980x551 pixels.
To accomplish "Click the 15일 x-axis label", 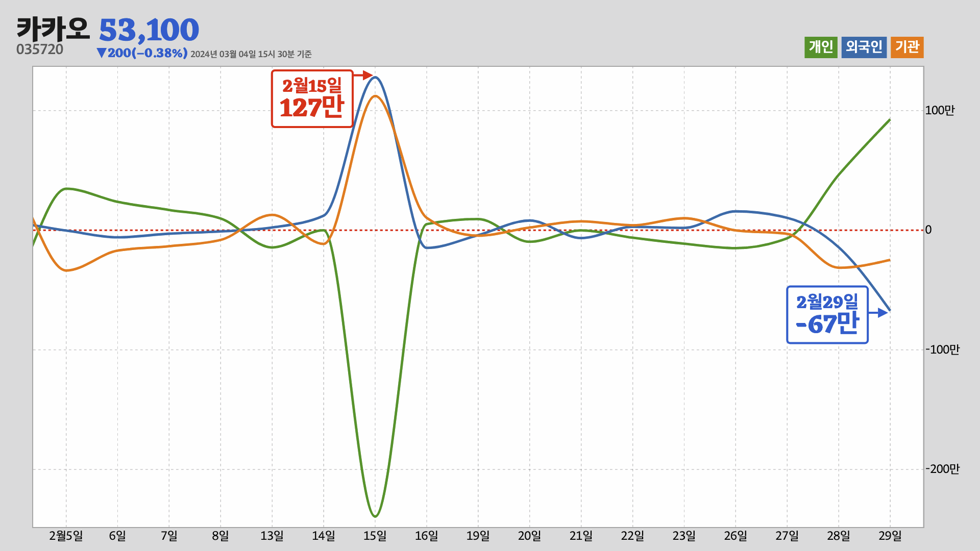I will coord(375,536).
